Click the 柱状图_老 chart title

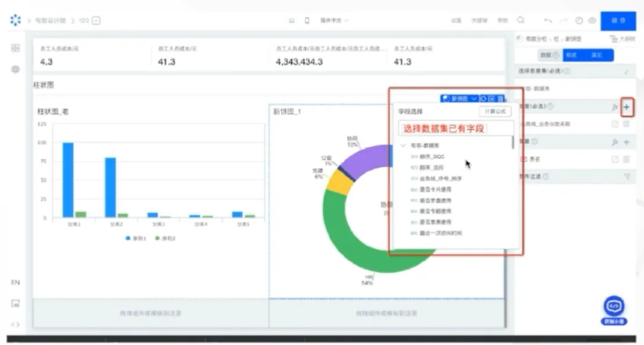click(53, 111)
